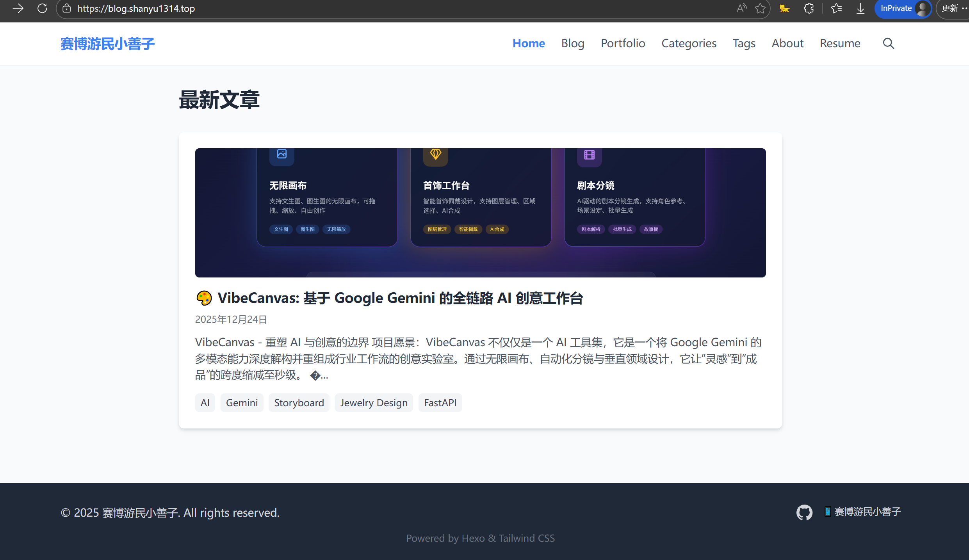Open the VibeCanvas article title link
This screenshot has width=969, height=560.
coord(400,298)
